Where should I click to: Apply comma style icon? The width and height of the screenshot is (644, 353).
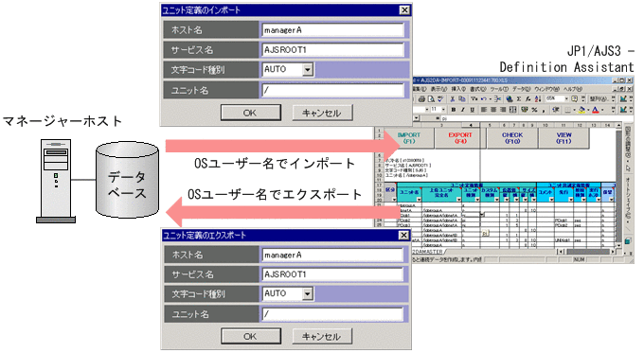click(544, 111)
